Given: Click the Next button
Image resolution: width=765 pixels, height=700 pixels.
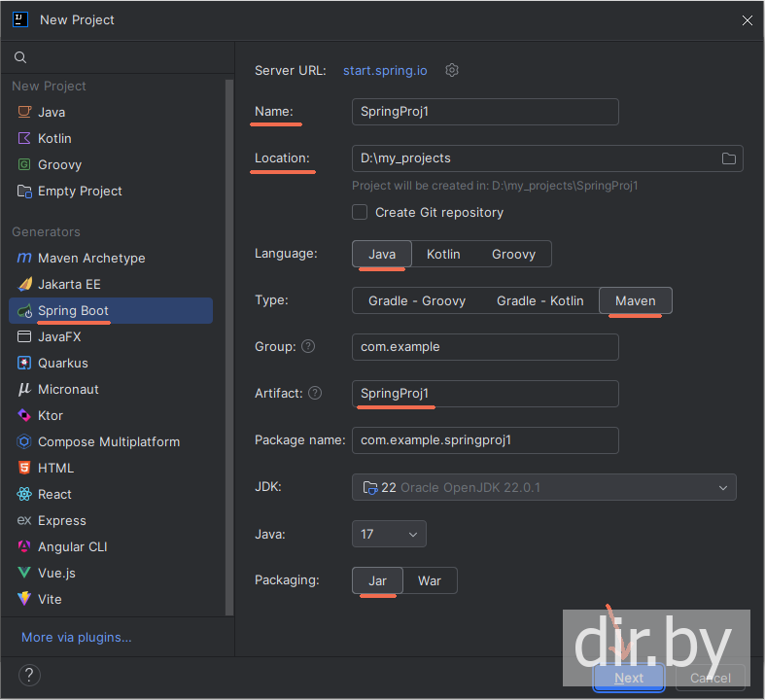Looking at the screenshot, I should (628, 678).
